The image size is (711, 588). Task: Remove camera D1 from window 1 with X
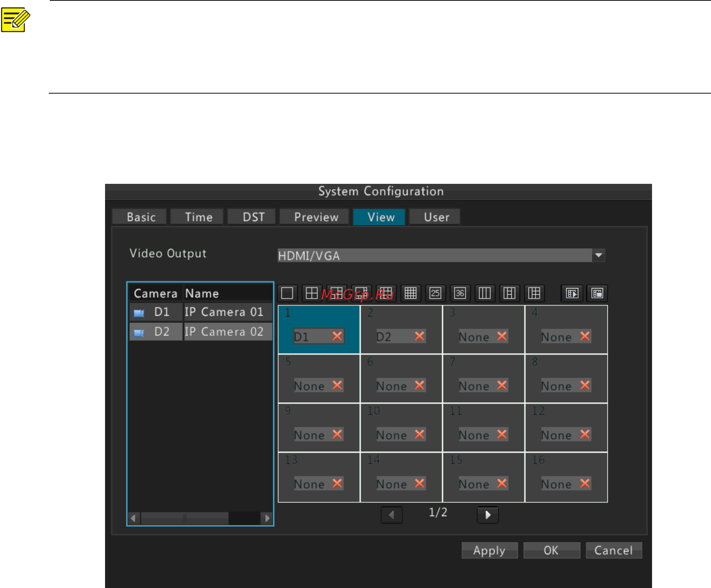click(x=337, y=336)
